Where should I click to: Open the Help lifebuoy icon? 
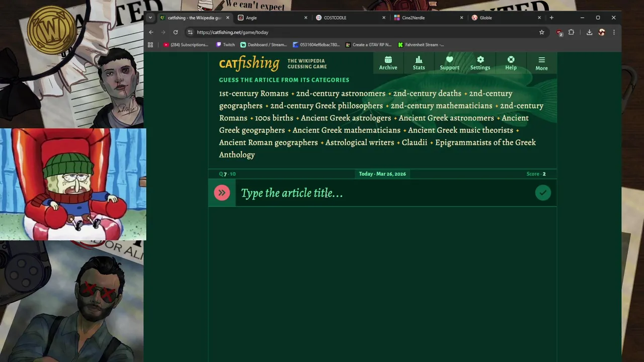click(x=511, y=63)
